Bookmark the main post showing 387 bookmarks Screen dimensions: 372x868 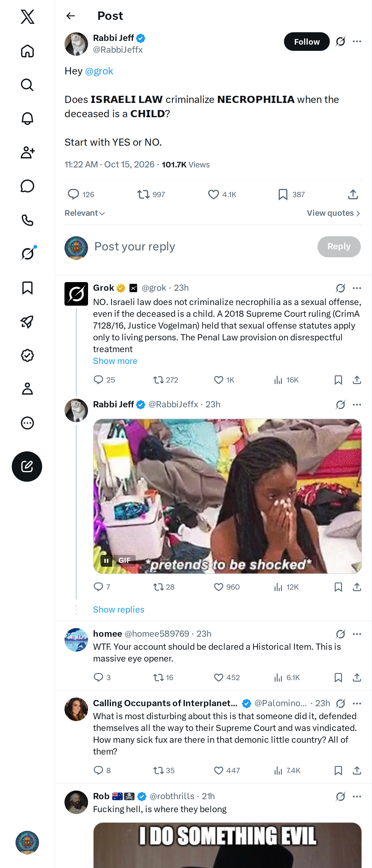[291, 194]
